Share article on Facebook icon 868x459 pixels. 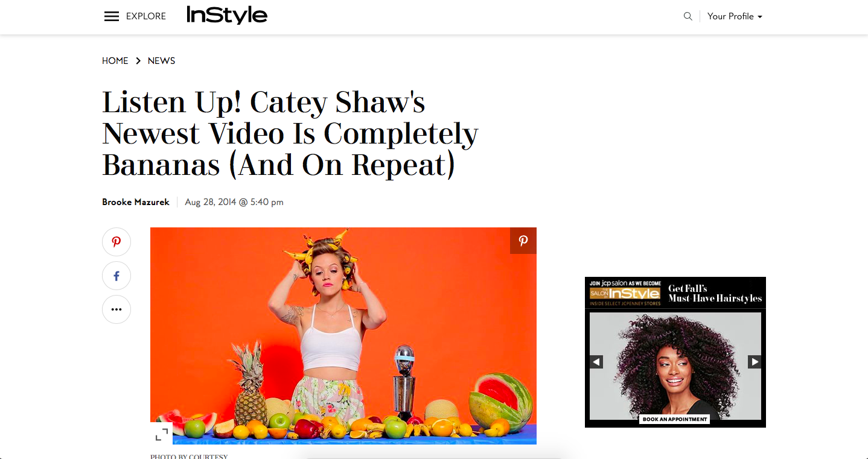(x=116, y=276)
